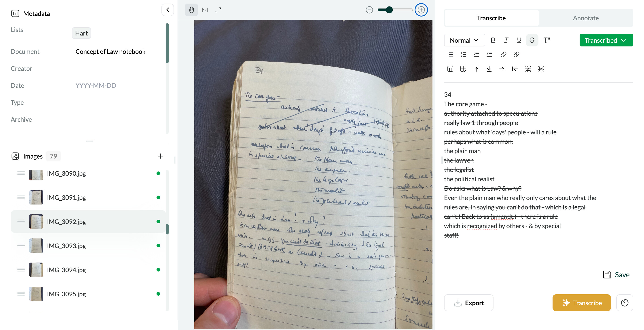This screenshot has width=644, height=330.
Task: Select the pan hand tool
Action: tap(191, 10)
